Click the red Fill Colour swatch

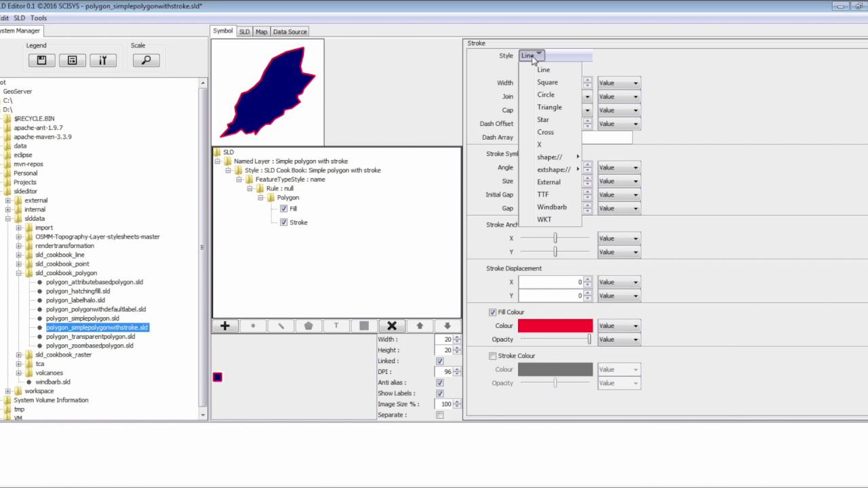(x=555, y=326)
